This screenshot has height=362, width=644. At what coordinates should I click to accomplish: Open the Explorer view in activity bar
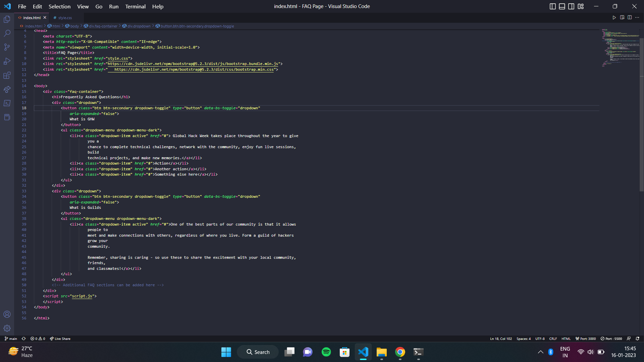pyautogui.click(x=7, y=19)
